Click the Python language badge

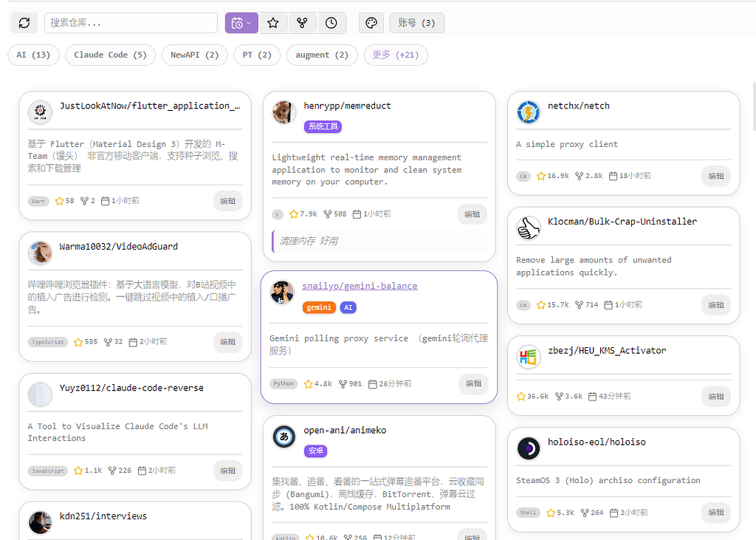click(x=283, y=384)
